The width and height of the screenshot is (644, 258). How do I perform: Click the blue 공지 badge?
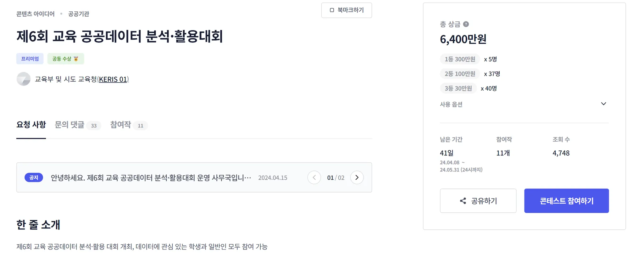(x=34, y=177)
